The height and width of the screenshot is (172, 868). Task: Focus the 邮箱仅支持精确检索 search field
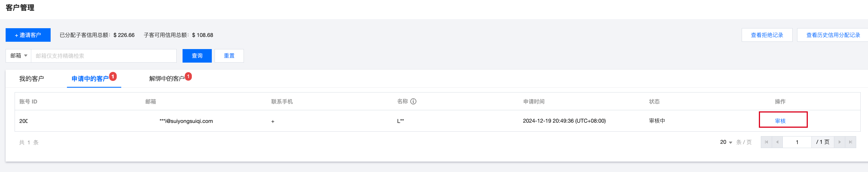coord(104,56)
